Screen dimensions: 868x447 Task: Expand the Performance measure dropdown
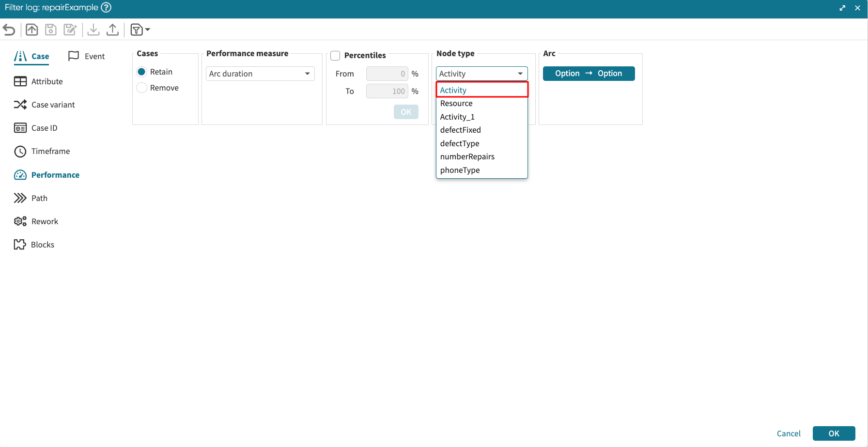260,74
